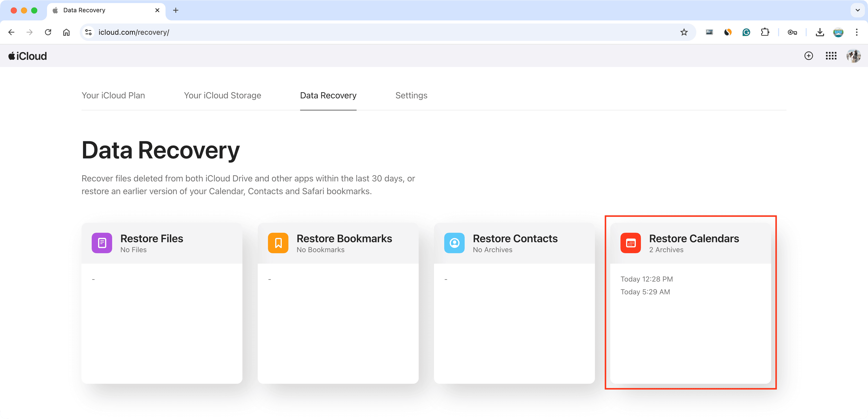Select the Today 12:28 PM calendar archive
Viewport: 868px width, 419px height.
click(646, 279)
